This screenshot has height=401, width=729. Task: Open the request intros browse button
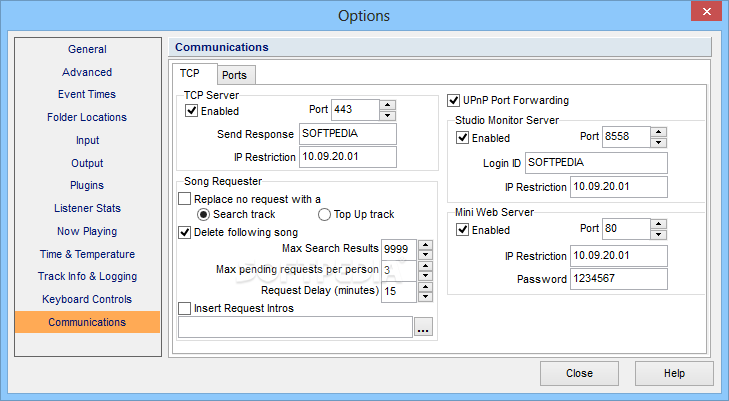(x=423, y=327)
